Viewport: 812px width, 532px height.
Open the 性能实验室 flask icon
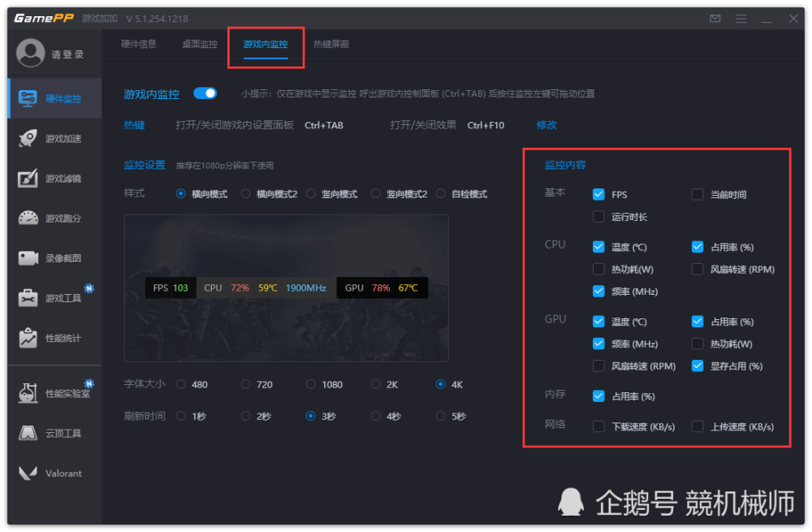28,393
